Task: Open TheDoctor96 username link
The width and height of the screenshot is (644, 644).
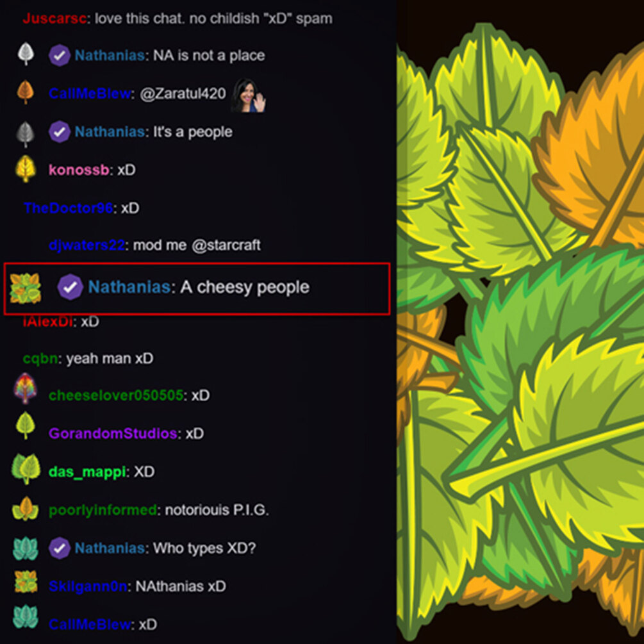Action: coord(68,208)
